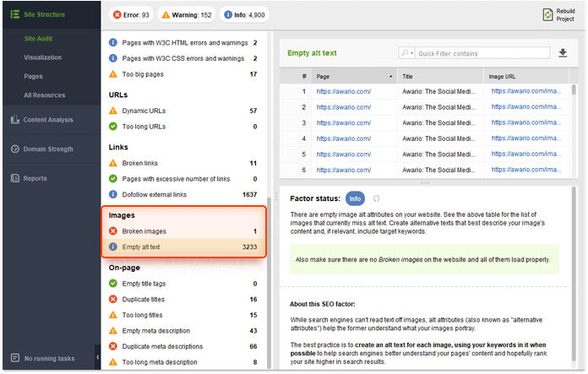588x374 pixels.
Task: Click the Rebuild Project icon
Action: pyautogui.click(x=547, y=15)
